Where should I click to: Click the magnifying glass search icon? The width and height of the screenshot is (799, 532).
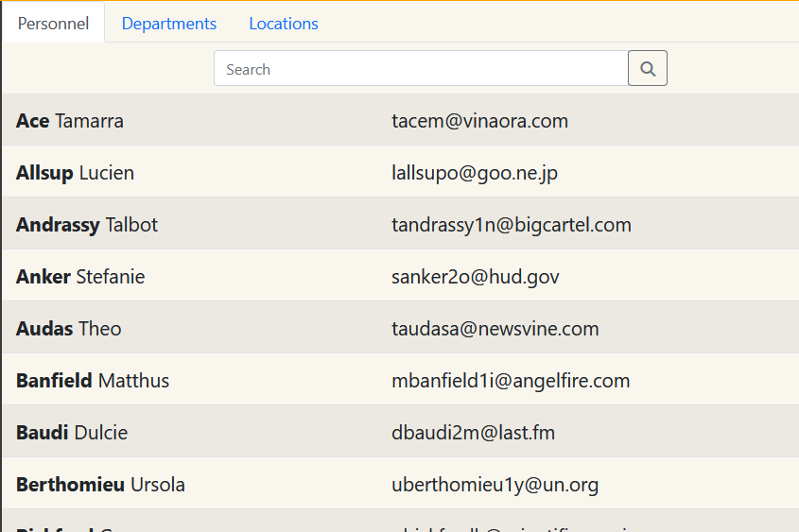point(648,69)
